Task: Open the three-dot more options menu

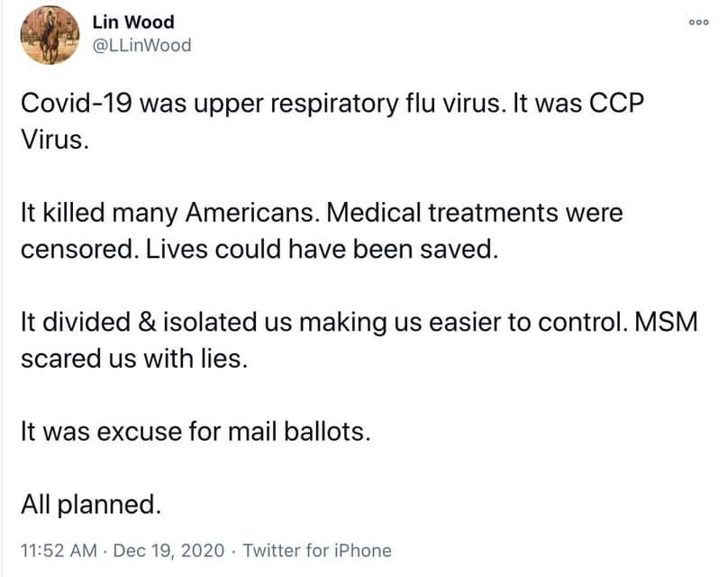Action: click(x=699, y=22)
